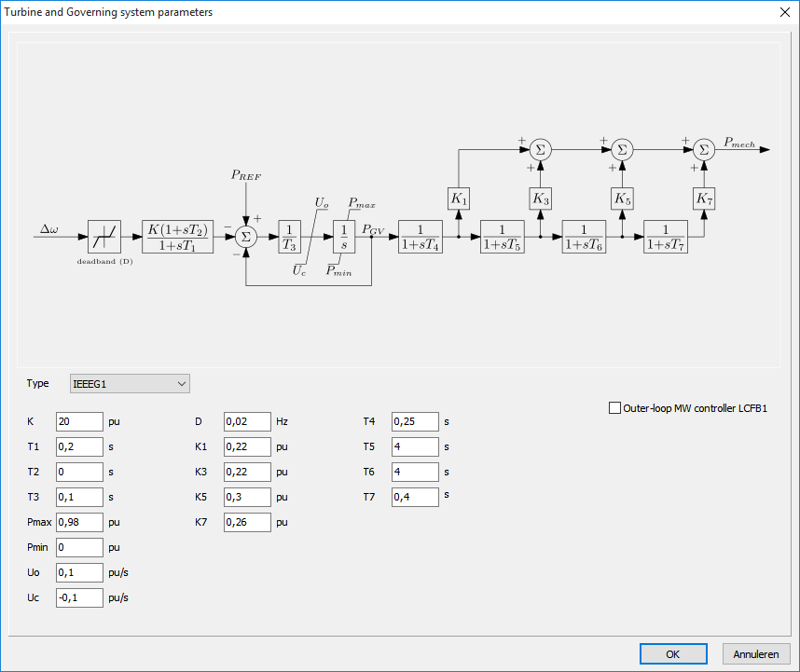Click the 1/s integrator block

click(x=344, y=237)
